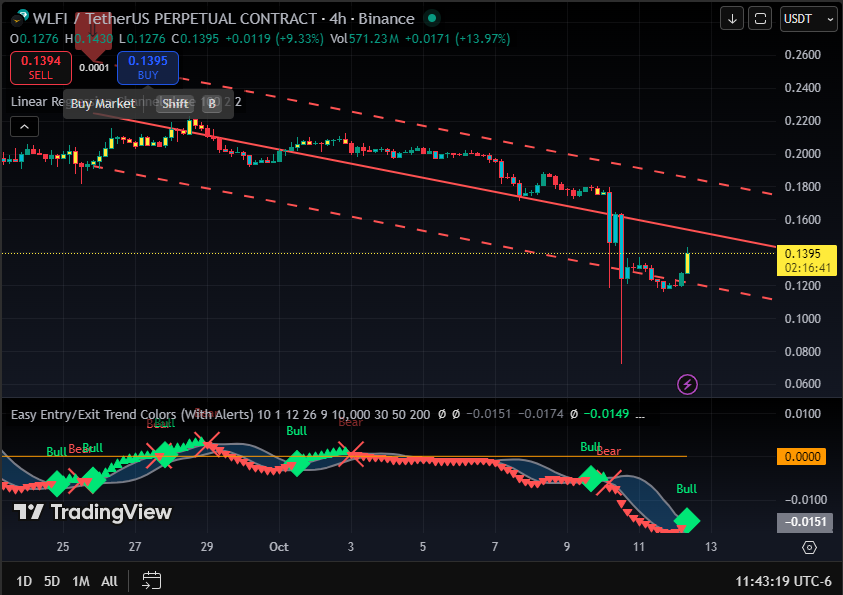Click the 0.0001 spread value
Screen dimensions: 843x595
tap(94, 68)
